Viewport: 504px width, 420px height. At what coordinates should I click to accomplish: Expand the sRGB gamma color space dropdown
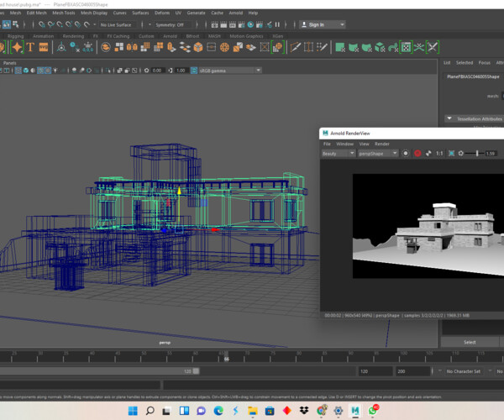(x=227, y=70)
